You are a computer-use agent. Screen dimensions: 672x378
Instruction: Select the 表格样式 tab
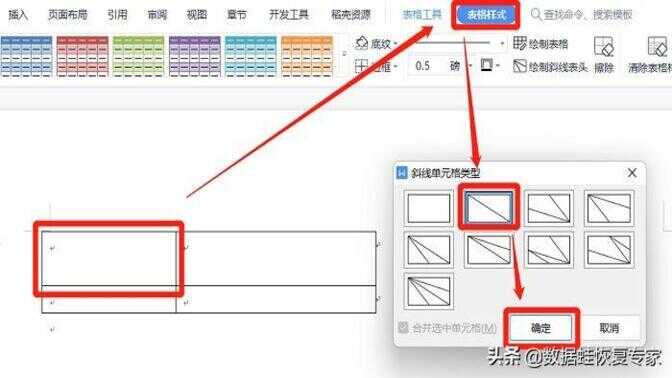click(486, 15)
